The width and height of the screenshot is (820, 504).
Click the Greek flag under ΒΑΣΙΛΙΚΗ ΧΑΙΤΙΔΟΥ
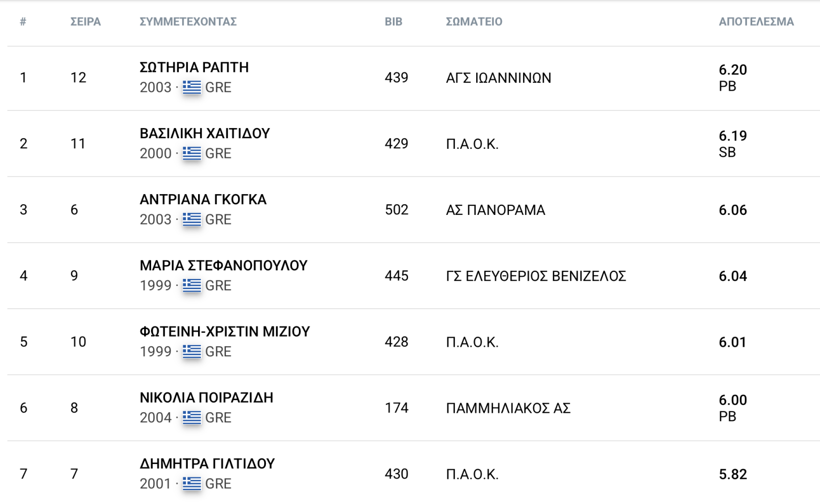pyautogui.click(x=192, y=154)
